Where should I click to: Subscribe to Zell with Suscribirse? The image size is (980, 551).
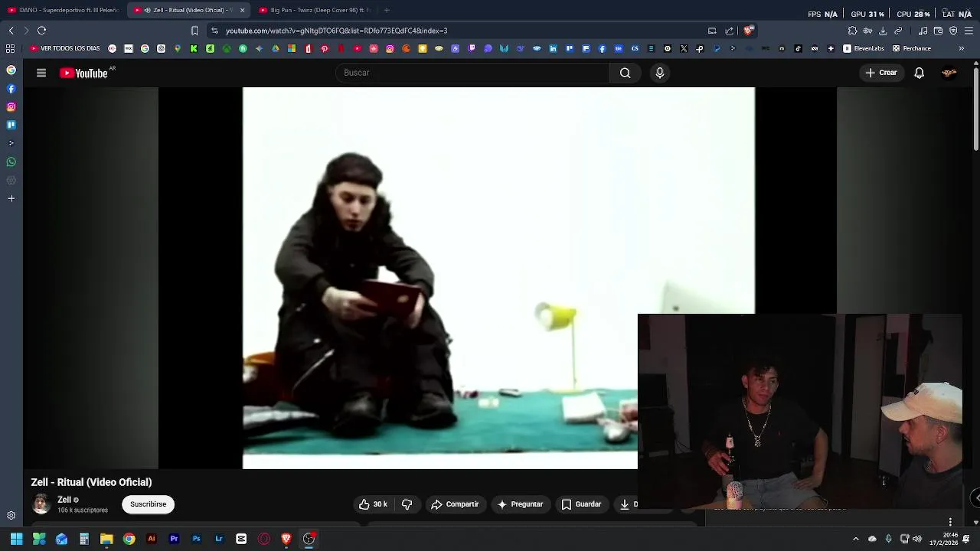(148, 504)
